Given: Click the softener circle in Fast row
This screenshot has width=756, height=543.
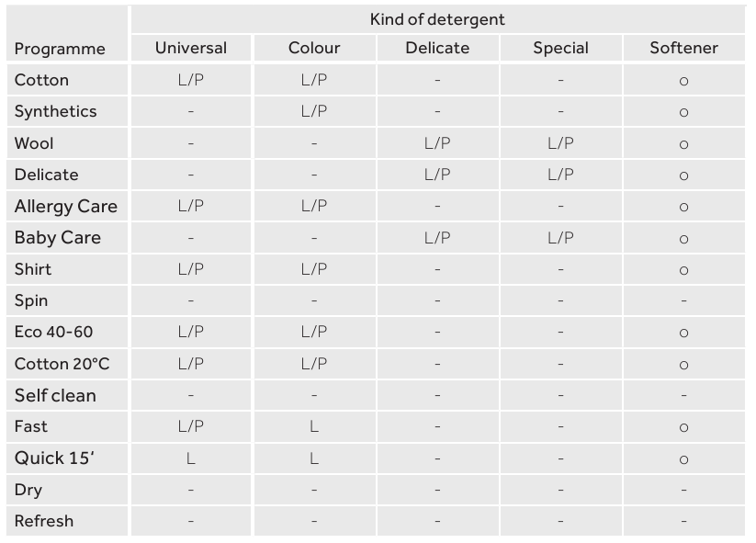Looking at the screenshot, I should coord(683,427).
